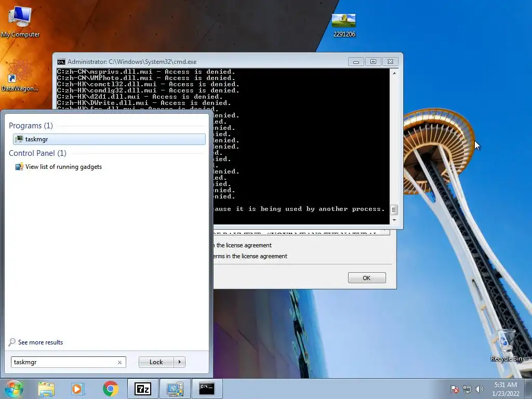Open View list of running gadgets
532x399 pixels.
click(x=58, y=167)
